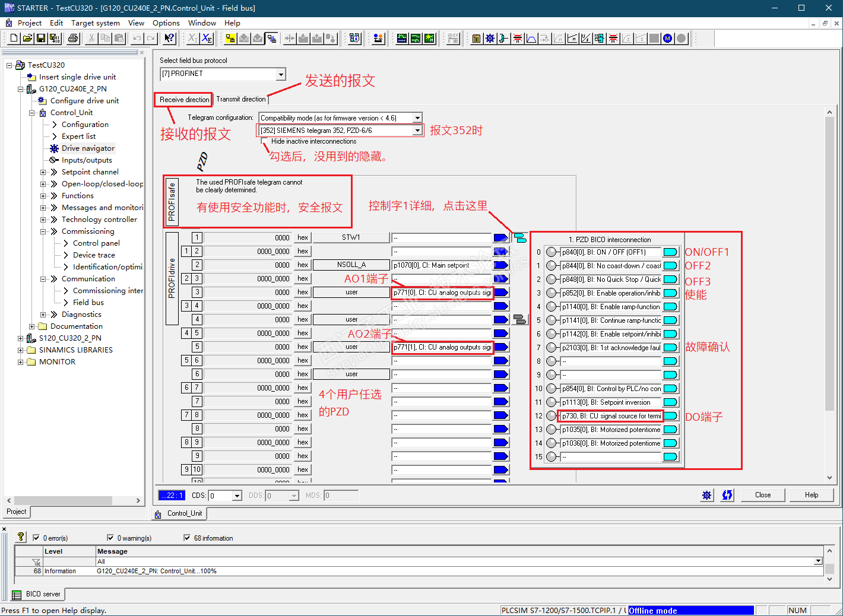Click the drive navigator gear icon in toolbar
Image resolution: width=843 pixels, height=616 pixels.
(x=490, y=39)
